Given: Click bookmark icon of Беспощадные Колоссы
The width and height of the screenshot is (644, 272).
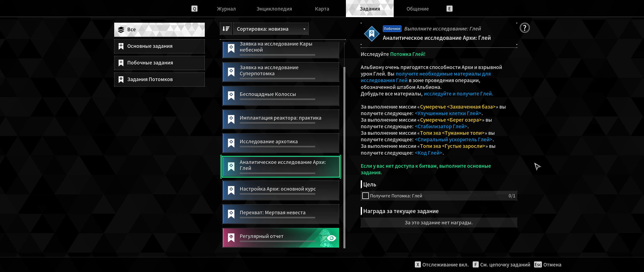Looking at the screenshot, I should pos(231,96).
